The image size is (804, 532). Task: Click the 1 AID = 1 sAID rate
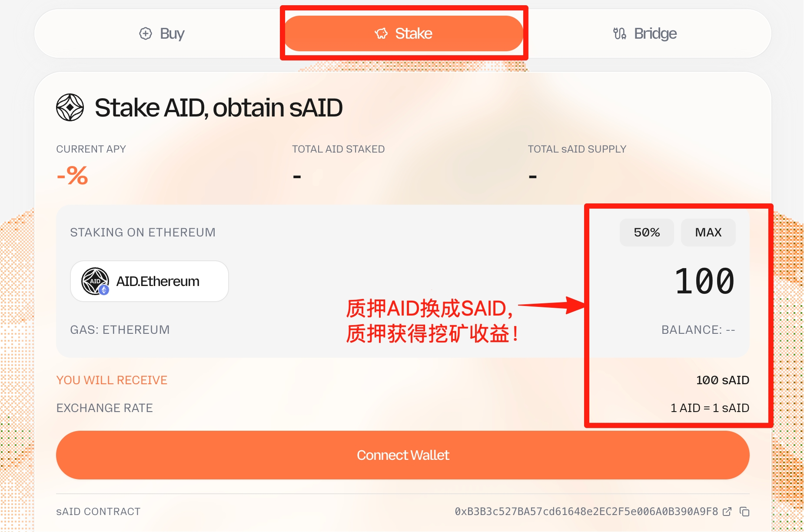pos(710,408)
